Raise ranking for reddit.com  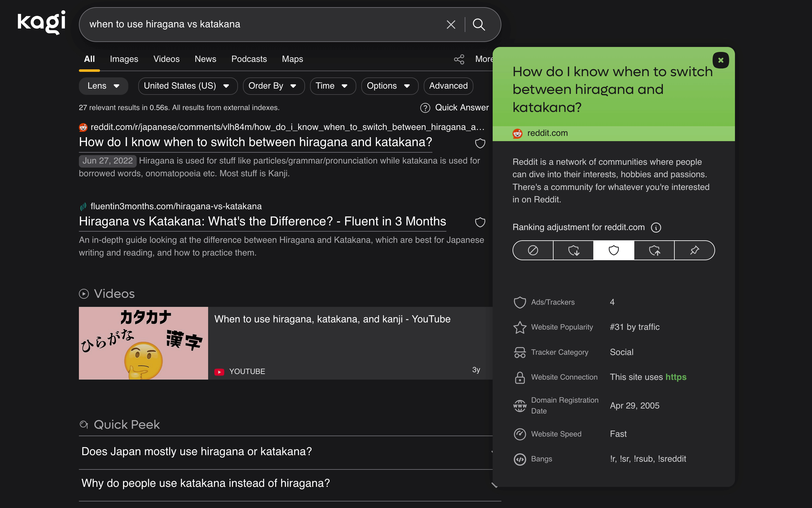[x=654, y=250]
